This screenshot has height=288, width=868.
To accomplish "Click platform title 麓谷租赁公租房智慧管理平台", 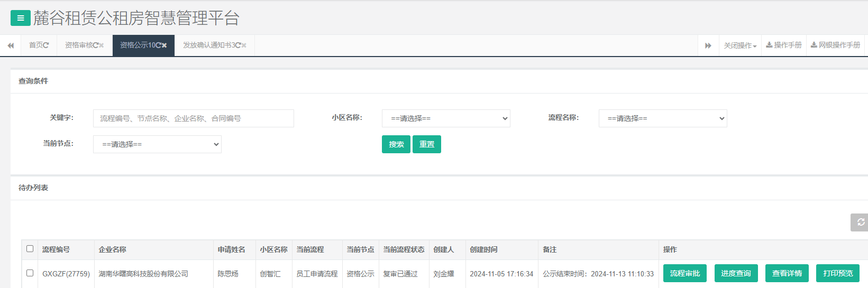I will 136,18.
